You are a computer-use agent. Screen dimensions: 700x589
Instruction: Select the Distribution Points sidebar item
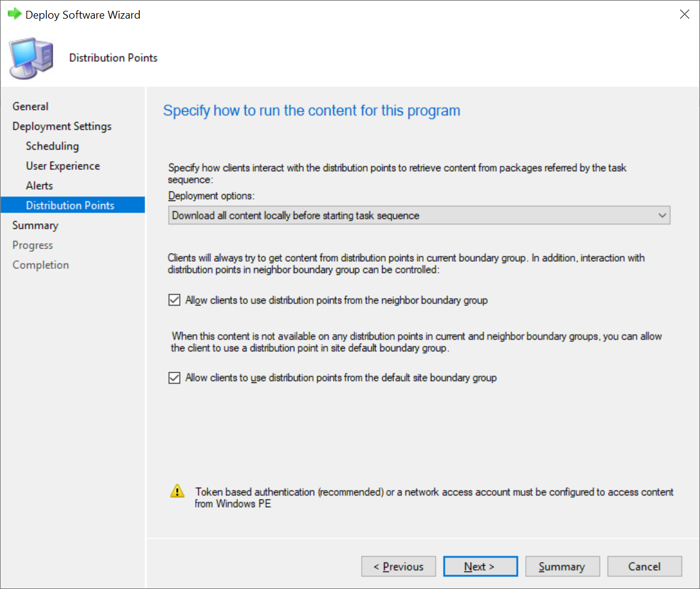coord(70,205)
